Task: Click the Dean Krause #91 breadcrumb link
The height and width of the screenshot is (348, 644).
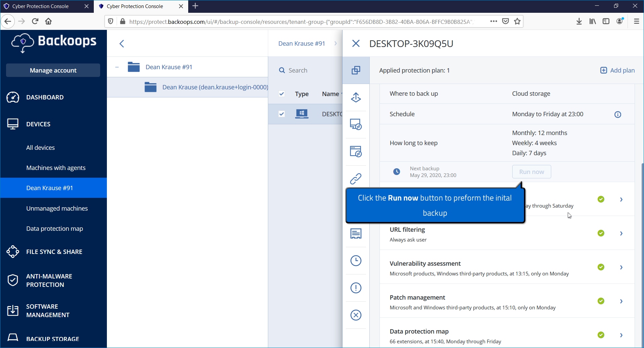Action: [x=301, y=43]
